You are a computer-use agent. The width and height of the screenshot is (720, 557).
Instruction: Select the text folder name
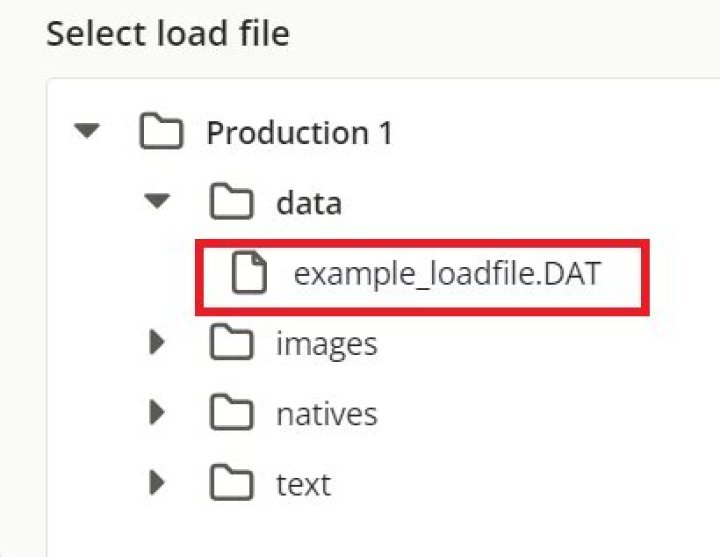(x=303, y=484)
